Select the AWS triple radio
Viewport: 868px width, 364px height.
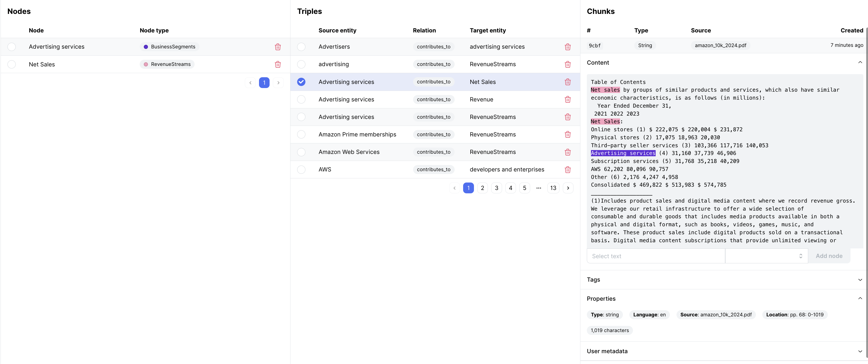pyautogui.click(x=301, y=169)
